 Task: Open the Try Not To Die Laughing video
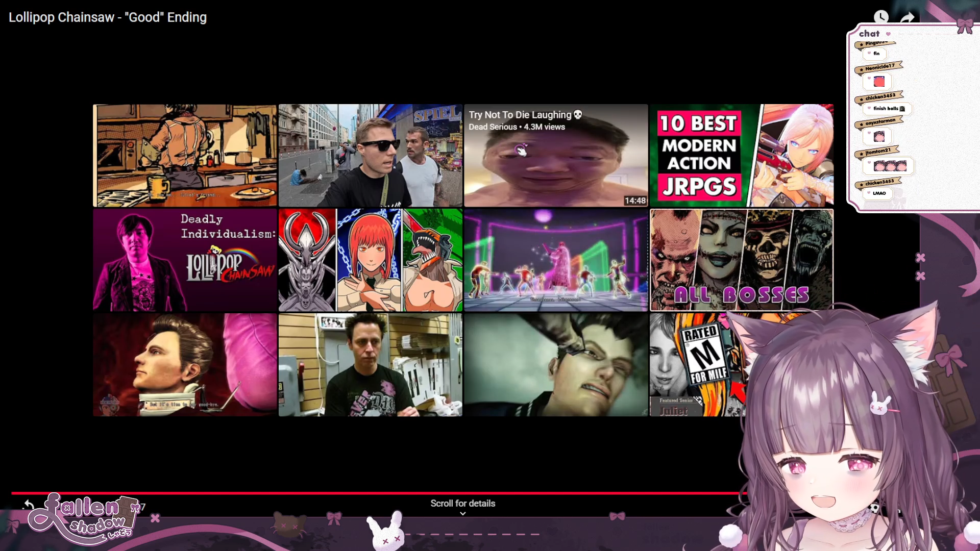556,156
